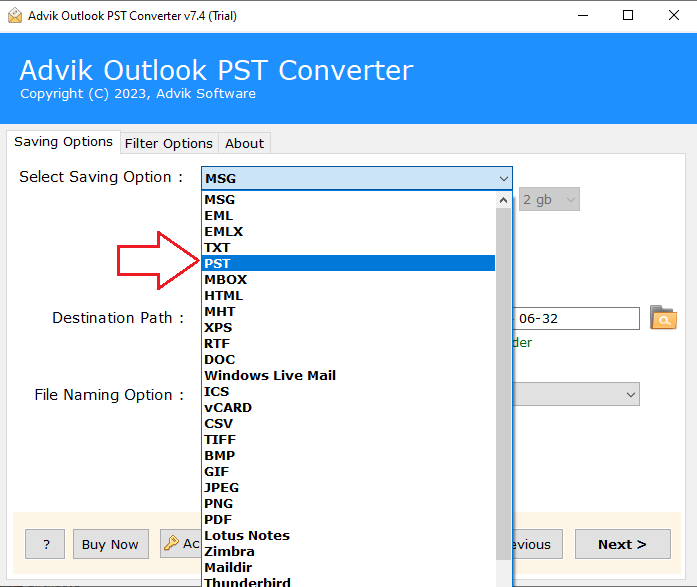The height and width of the screenshot is (587, 697).
Task: Select the highlighted PST option
Action: click(348, 264)
